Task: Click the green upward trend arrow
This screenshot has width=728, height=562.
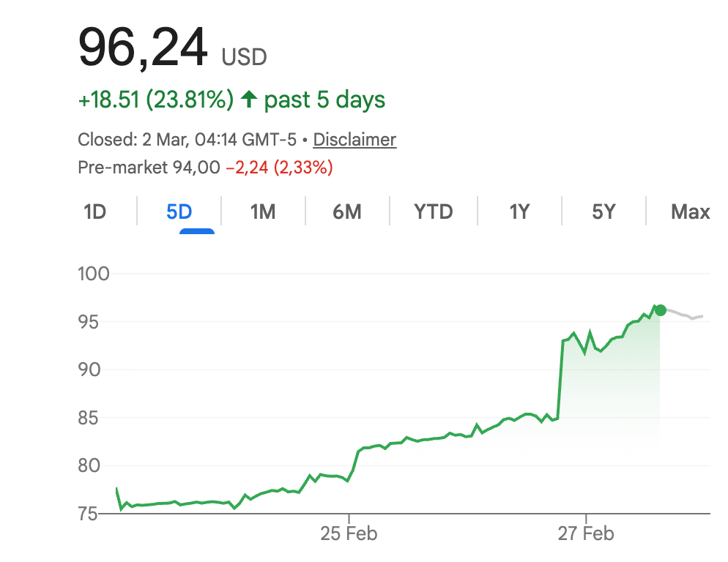Action: click(x=249, y=98)
